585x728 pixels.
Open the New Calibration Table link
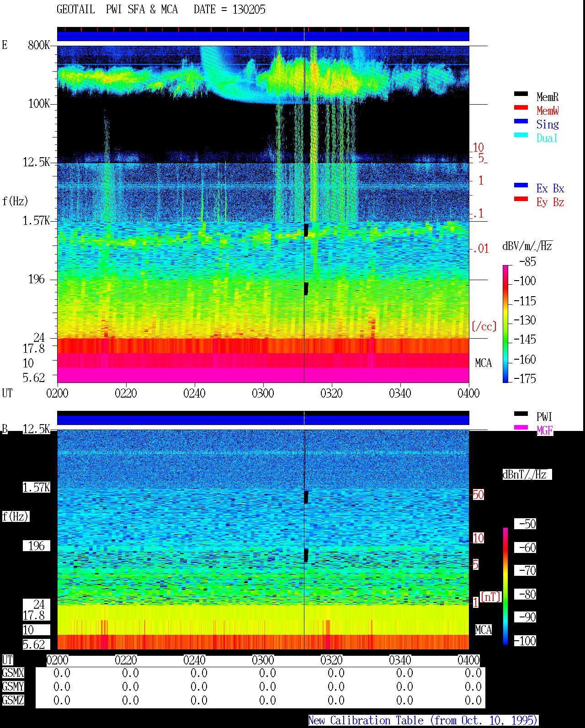pyautogui.click(x=423, y=721)
